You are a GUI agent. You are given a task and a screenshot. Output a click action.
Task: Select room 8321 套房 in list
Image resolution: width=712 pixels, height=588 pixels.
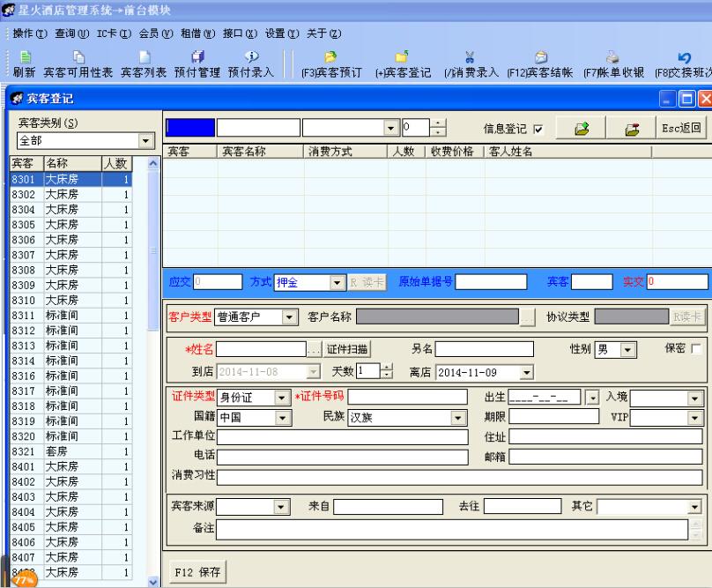coord(70,450)
